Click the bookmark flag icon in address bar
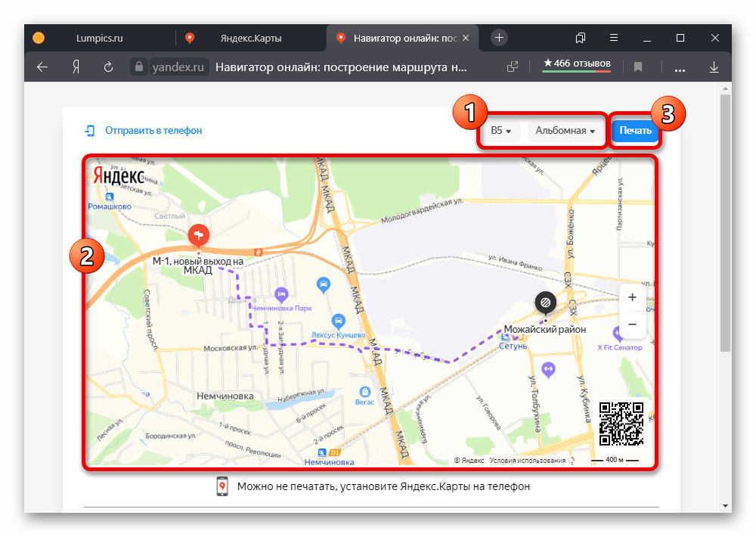The width and height of the screenshot is (756, 537). click(x=638, y=67)
